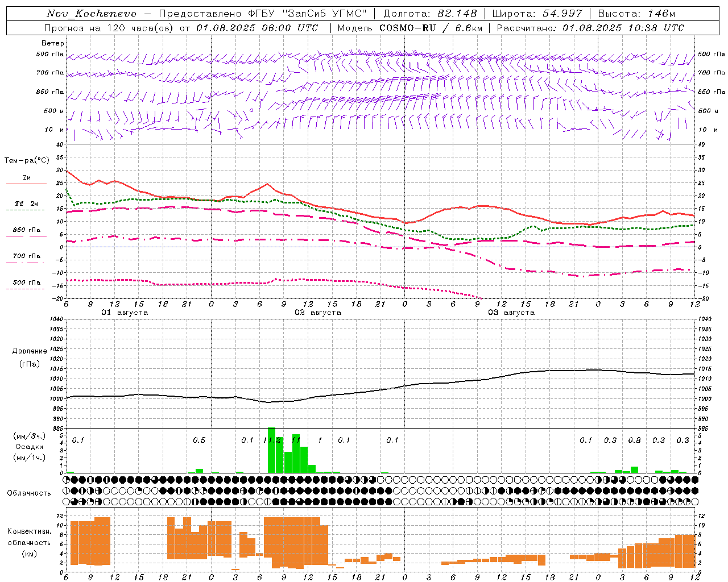Select the 'Широта: 54.997' header field
The width and height of the screenshot is (728, 582).
point(537,14)
